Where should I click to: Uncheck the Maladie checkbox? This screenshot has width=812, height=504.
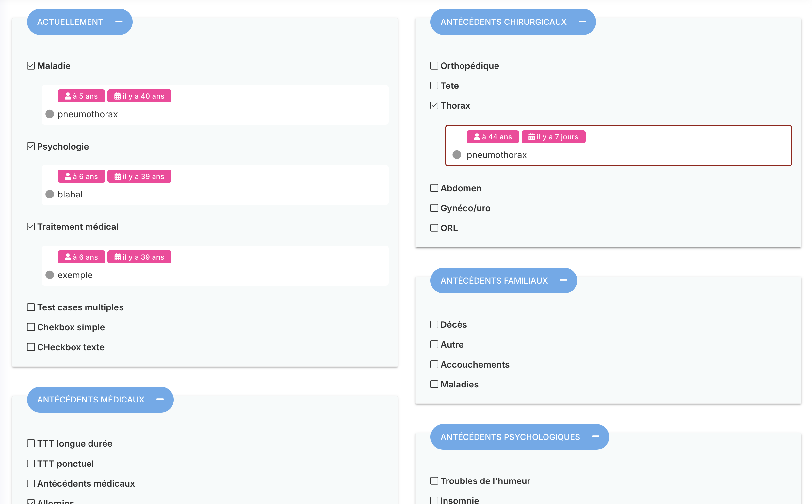(31, 66)
